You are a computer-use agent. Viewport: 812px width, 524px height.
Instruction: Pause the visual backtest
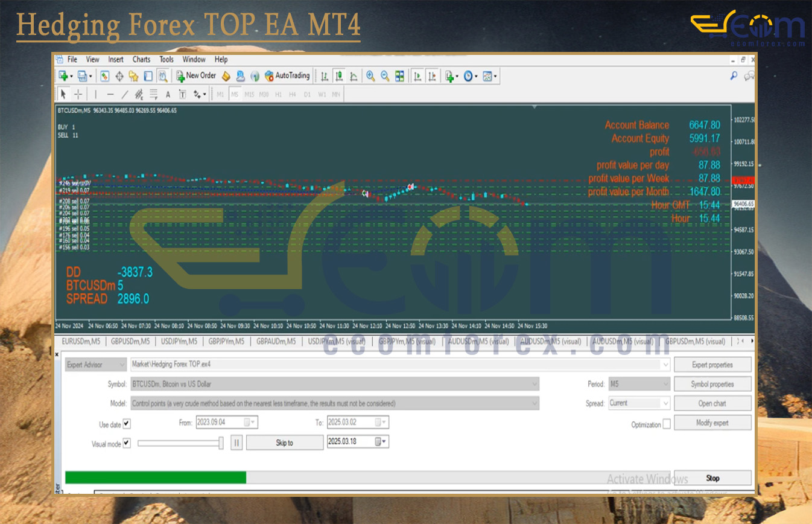[x=237, y=443]
